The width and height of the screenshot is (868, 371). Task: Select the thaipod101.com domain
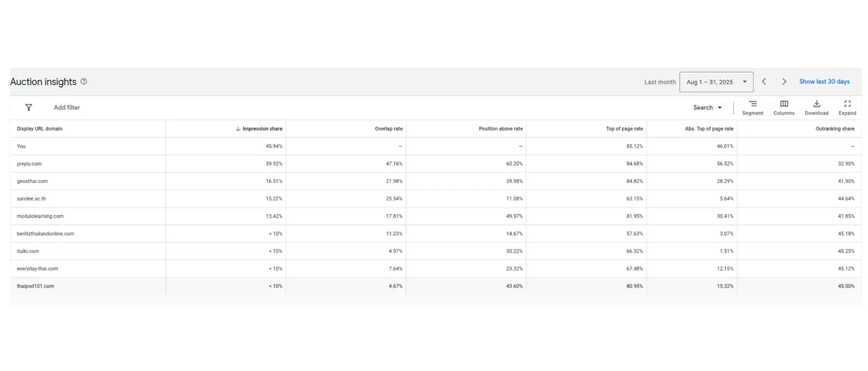tap(35, 286)
